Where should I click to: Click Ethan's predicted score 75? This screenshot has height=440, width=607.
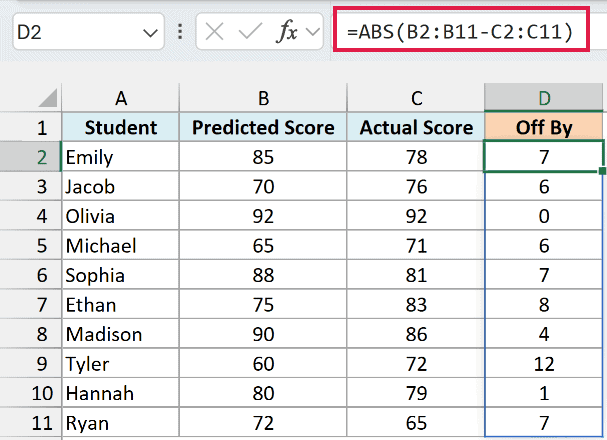coord(263,304)
